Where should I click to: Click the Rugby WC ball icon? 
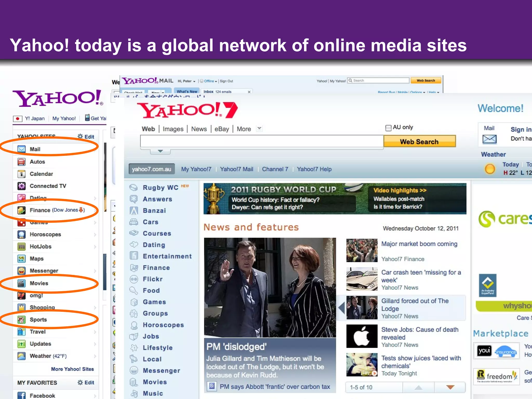(x=134, y=187)
